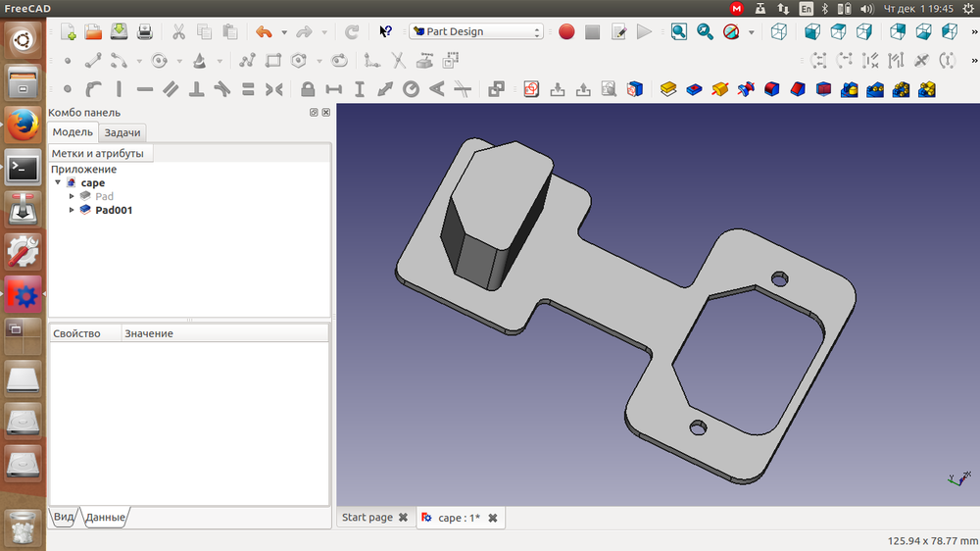Select the Pocket tool in toolbar
The image size is (980, 551).
(x=694, y=89)
